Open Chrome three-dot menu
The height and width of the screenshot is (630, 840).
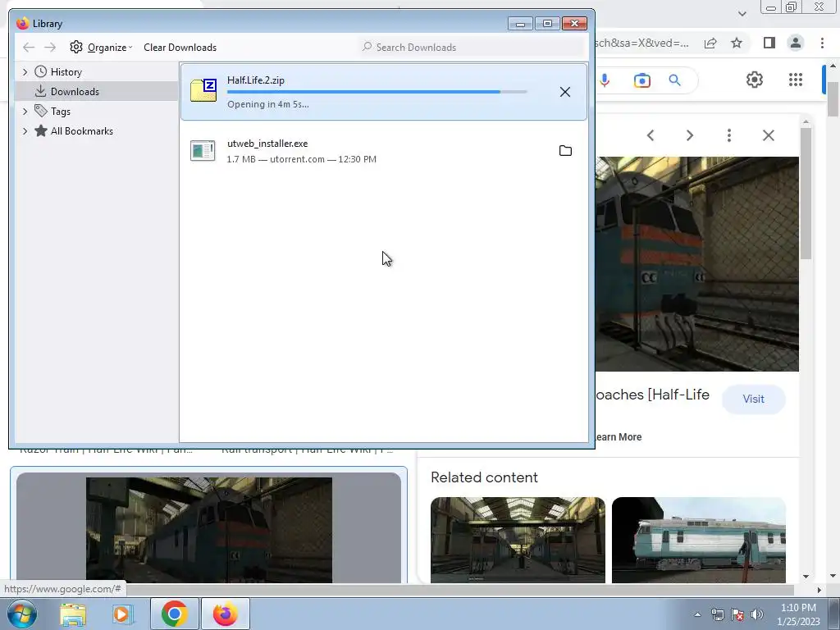point(822,43)
